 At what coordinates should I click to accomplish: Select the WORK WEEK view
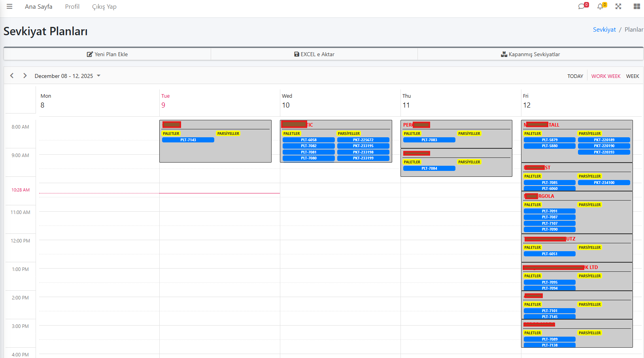click(x=606, y=76)
